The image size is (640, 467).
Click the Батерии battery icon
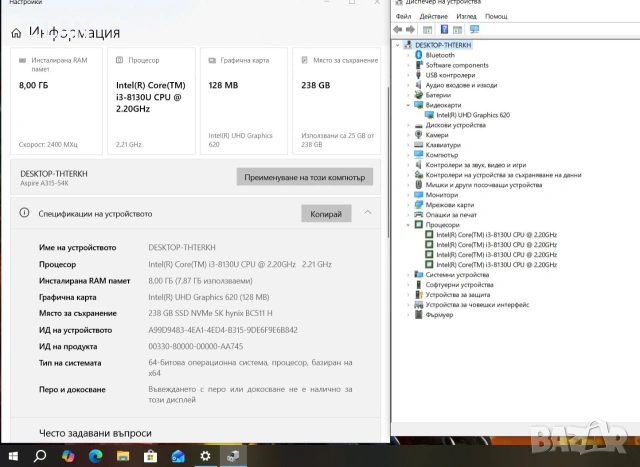coord(418,95)
